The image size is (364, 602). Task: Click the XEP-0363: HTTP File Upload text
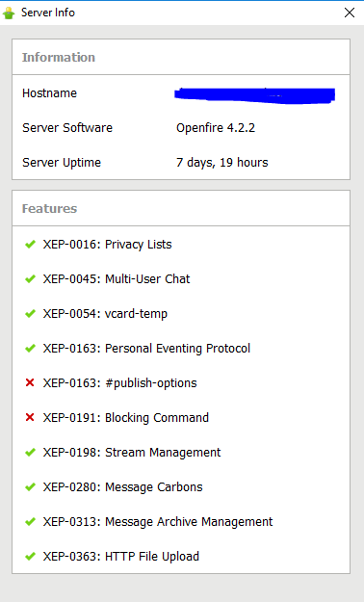[x=121, y=557]
